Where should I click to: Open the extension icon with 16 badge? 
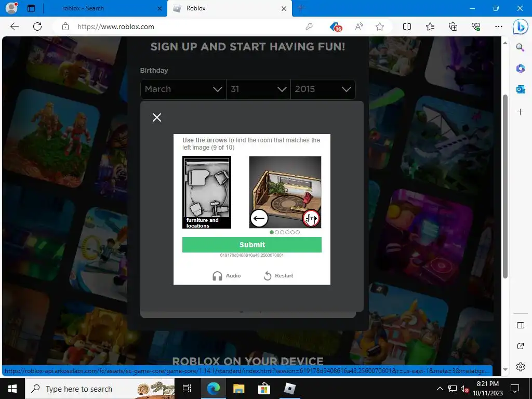pyautogui.click(x=336, y=27)
